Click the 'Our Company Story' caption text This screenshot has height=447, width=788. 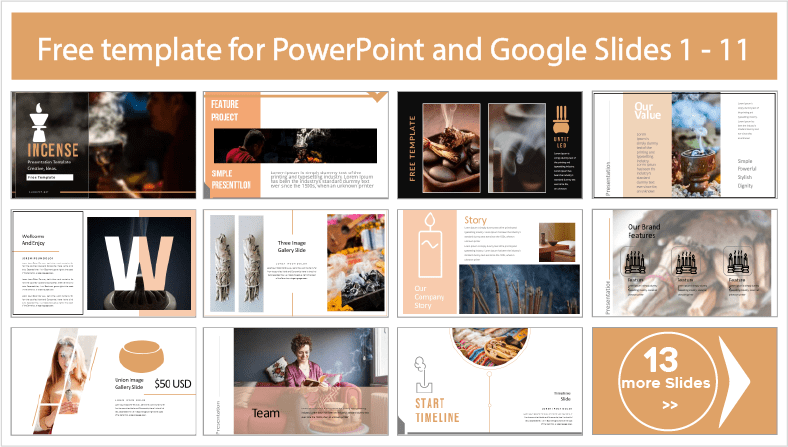[x=429, y=297]
